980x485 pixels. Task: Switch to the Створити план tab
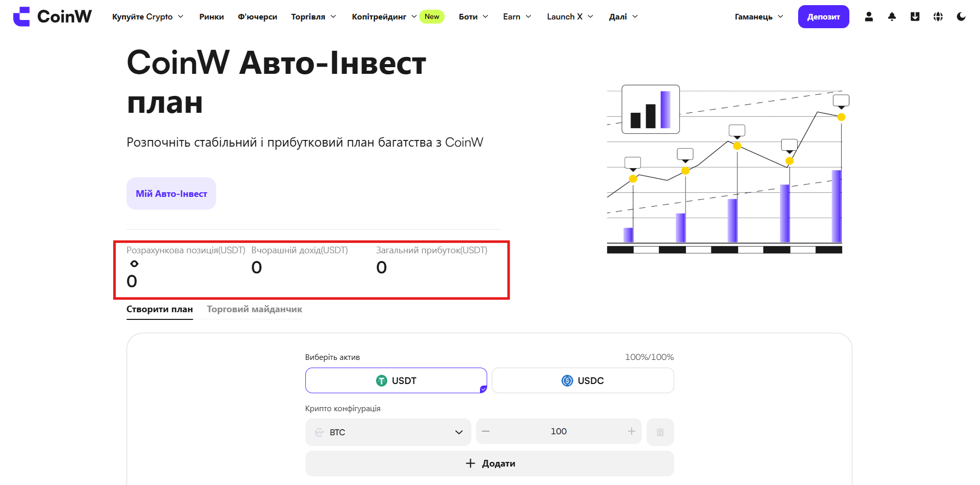(160, 309)
